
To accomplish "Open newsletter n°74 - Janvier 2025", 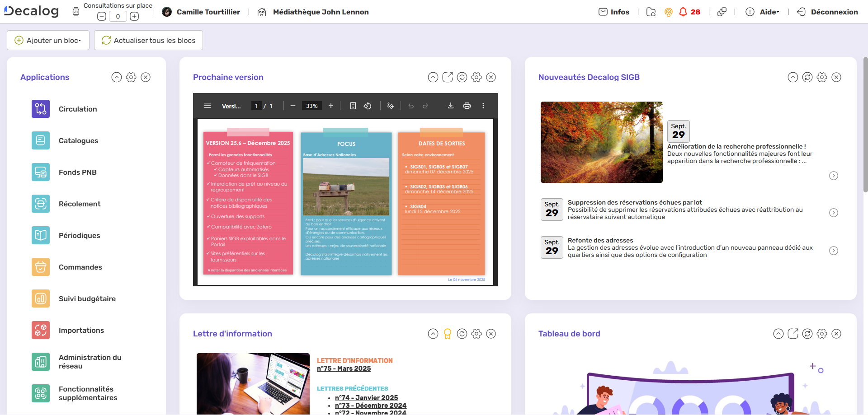I will 366,397.
